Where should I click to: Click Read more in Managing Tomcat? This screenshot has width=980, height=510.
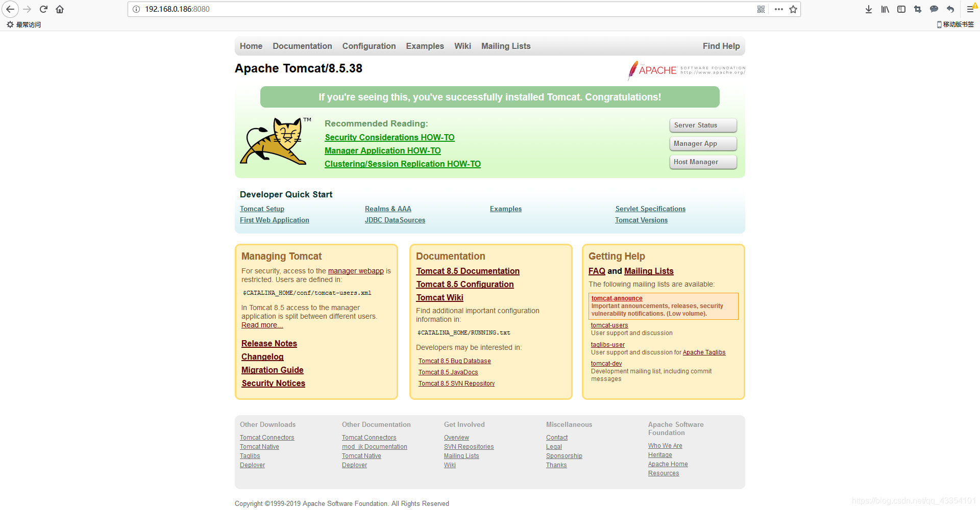262,325
